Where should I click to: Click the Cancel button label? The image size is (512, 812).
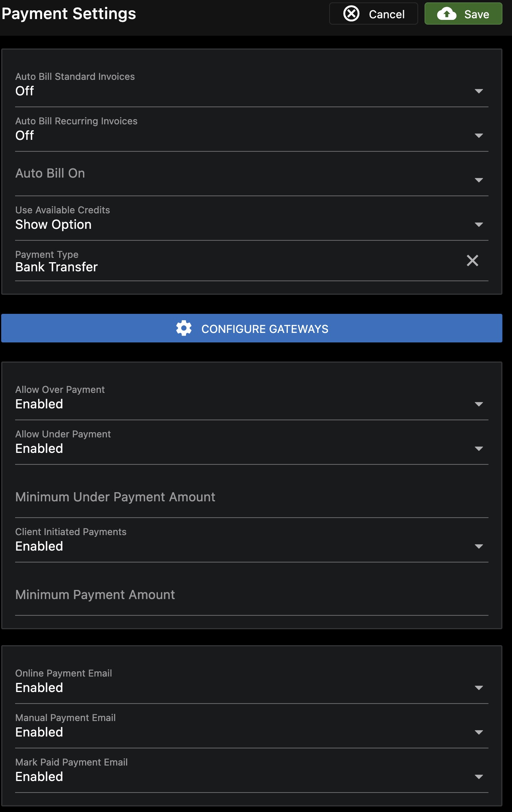386,14
